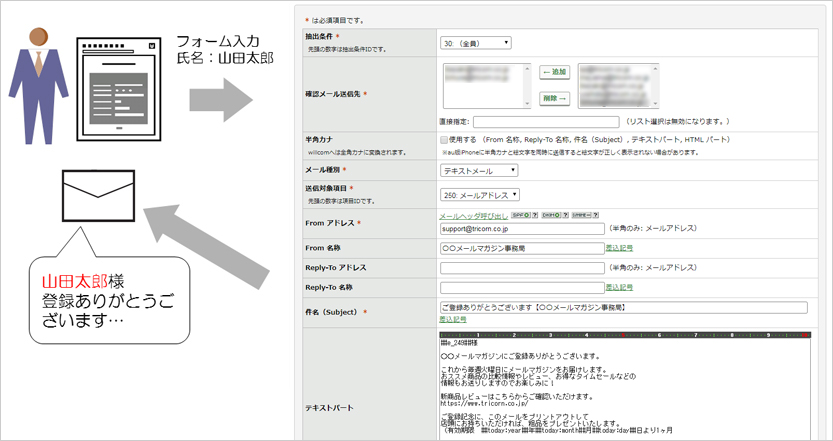Viewport: 833px width, 441px height.
Task: Click the DKIM status badge icon
Action: 551,215
